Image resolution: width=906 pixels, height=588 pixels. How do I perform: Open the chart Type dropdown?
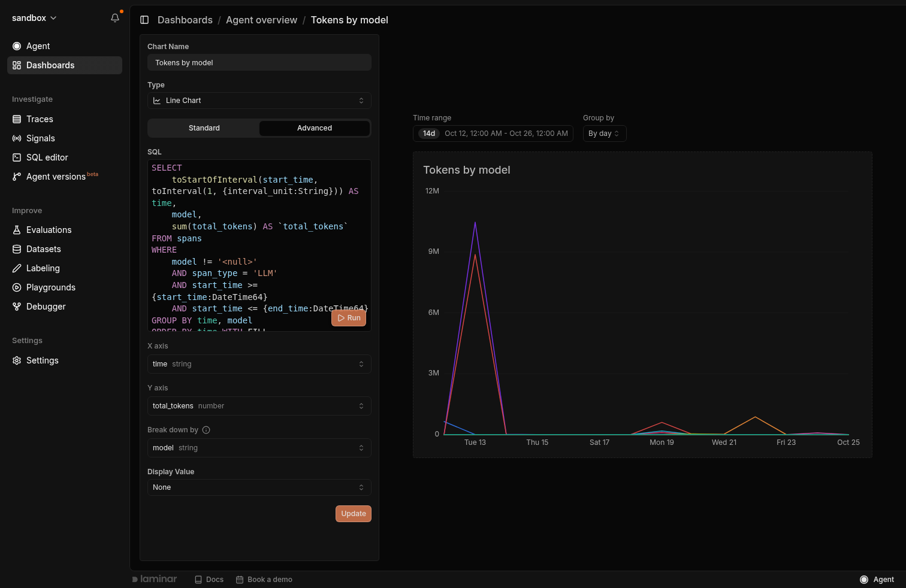[259, 101]
